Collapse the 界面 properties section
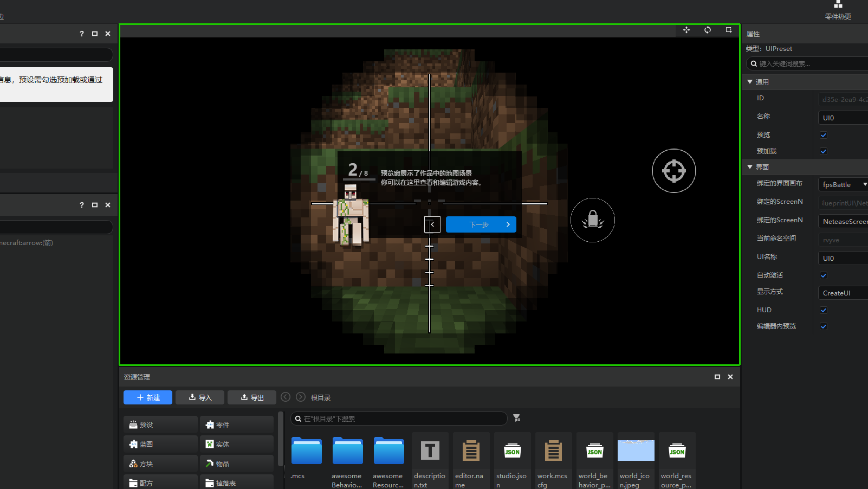868x489 pixels. (x=750, y=167)
